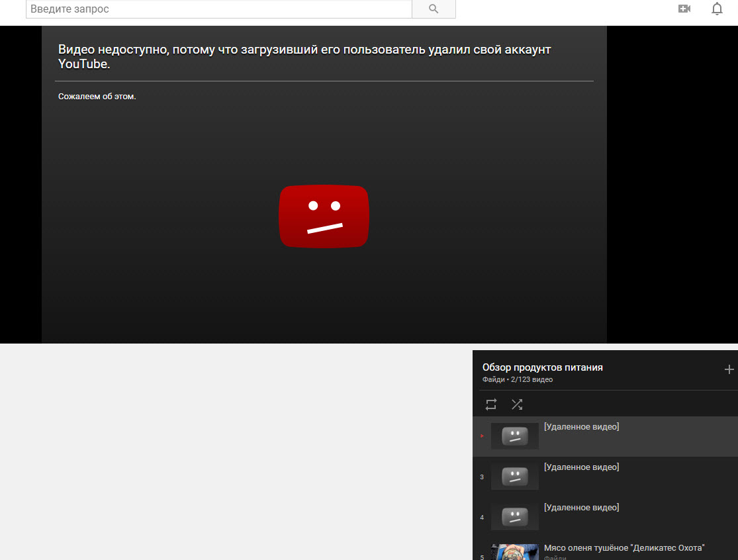Toggle playlist shuffle button
This screenshot has height=560, width=738.
pos(517,404)
